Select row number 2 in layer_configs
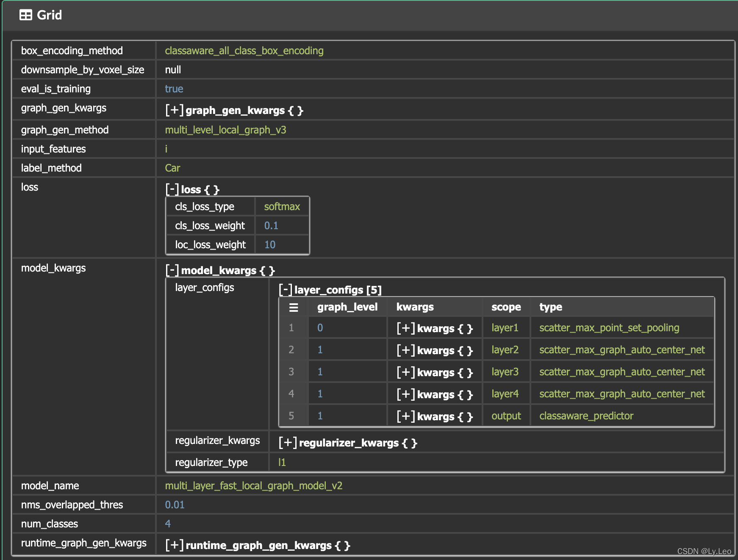 click(291, 350)
